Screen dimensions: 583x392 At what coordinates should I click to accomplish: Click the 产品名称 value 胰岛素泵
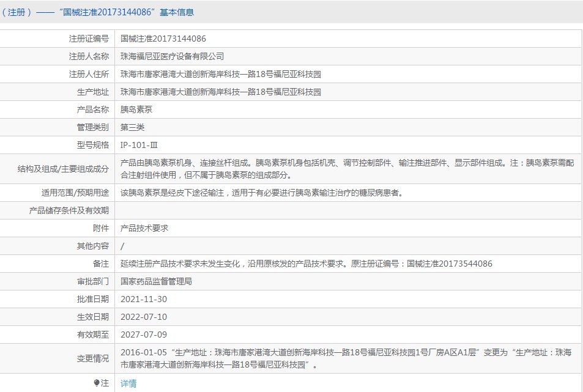pyautogui.click(x=136, y=109)
